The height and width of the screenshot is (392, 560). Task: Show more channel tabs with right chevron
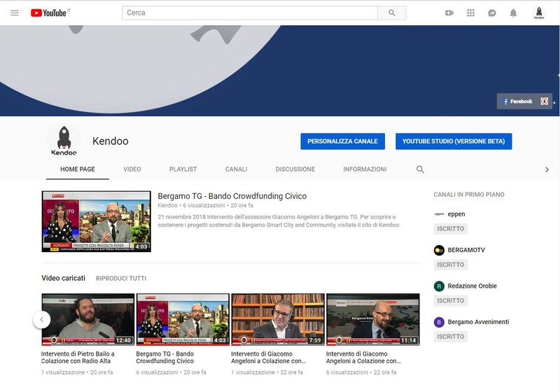pos(547,169)
